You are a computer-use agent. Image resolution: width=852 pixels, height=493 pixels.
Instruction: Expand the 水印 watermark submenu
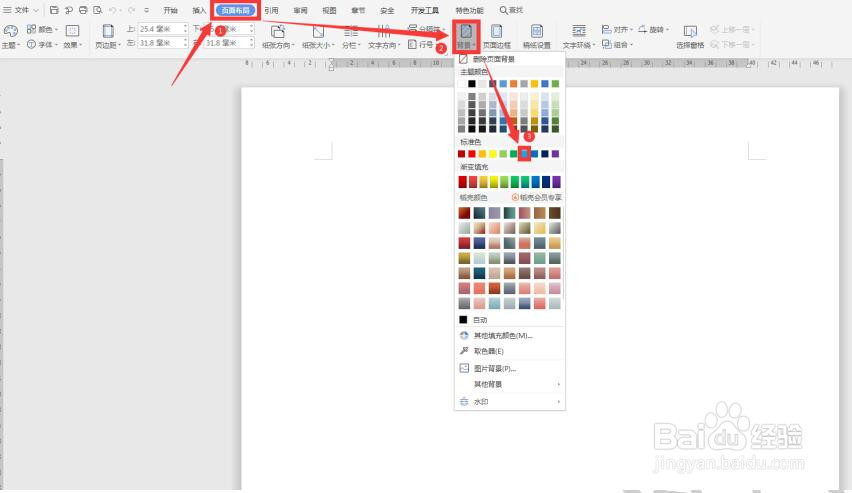tap(510, 402)
